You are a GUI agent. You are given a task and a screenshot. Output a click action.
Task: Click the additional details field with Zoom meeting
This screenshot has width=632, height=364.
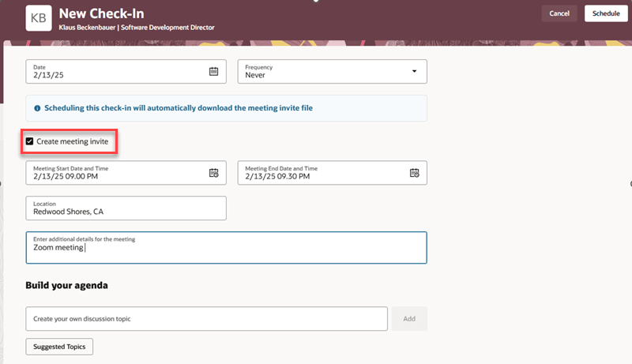click(x=226, y=248)
